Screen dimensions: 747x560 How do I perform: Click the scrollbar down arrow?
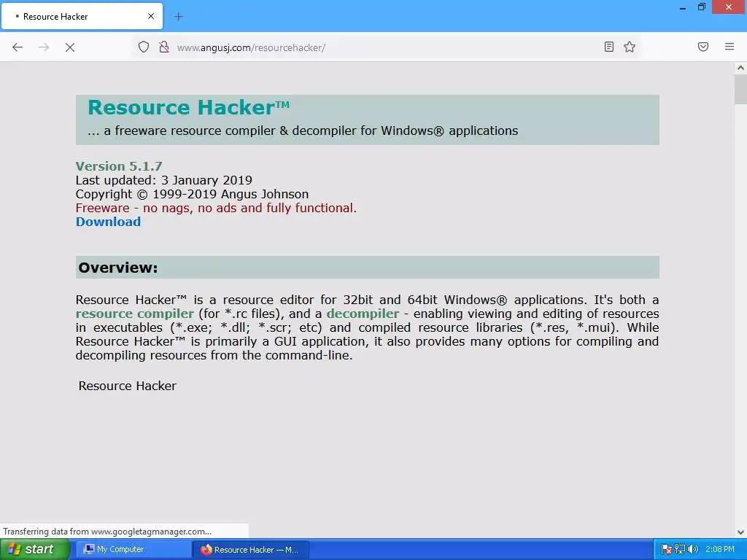coord(740,532)
